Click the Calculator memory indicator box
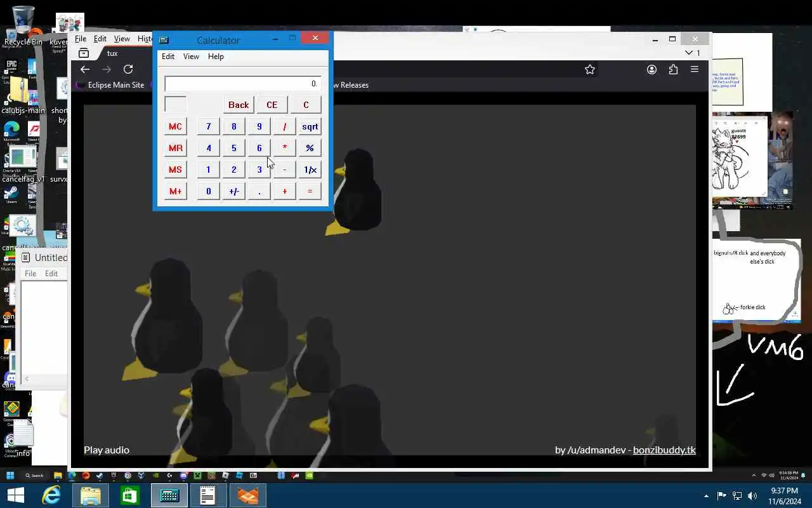The height and width of the screenshot is (508, 812). [175, 105]
